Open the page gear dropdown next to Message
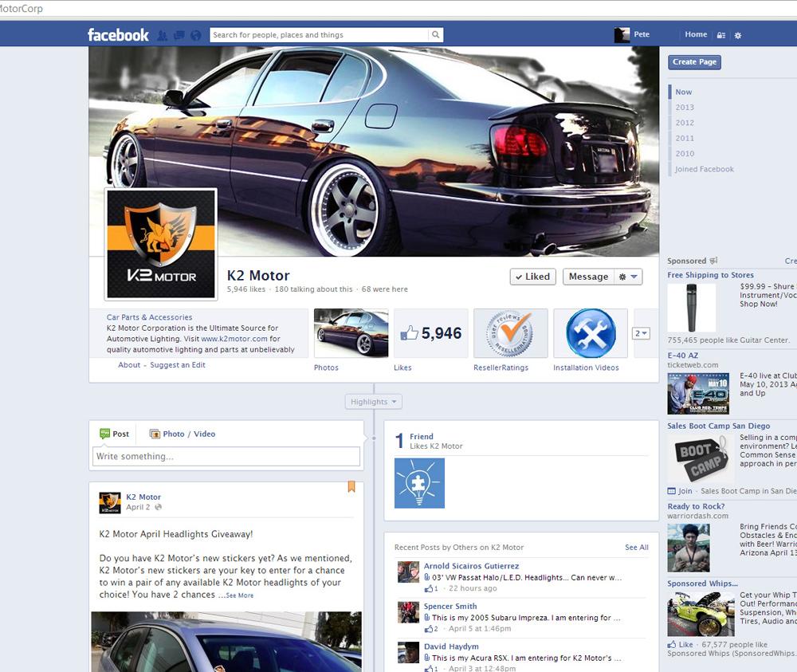The height and width of the screenshot is (672, 797). tap(628, 277)
